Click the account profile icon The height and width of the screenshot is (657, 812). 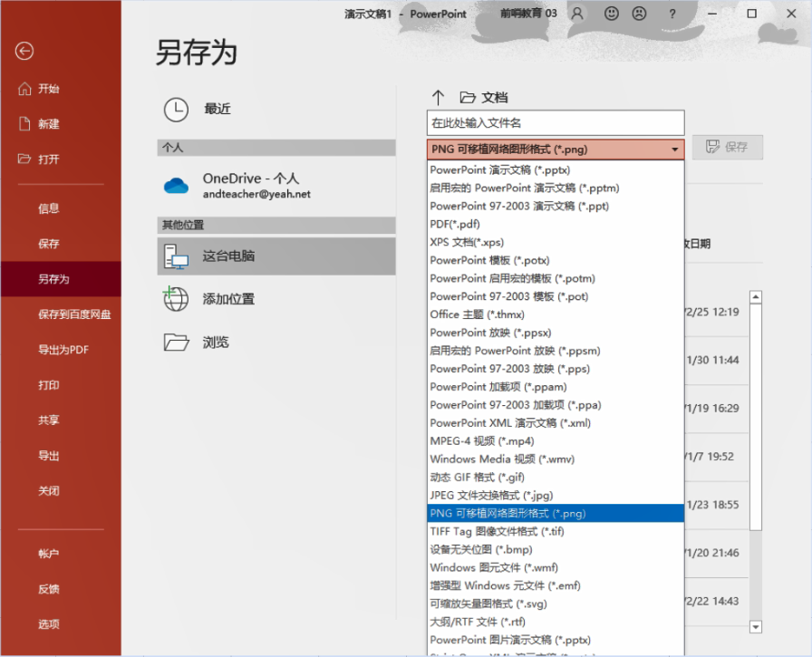577,14
